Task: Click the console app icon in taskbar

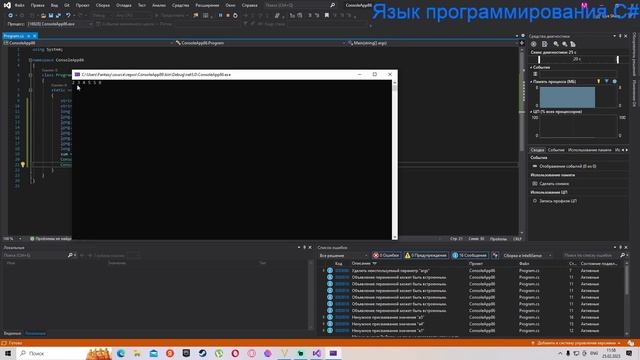Action: (333, 353)
